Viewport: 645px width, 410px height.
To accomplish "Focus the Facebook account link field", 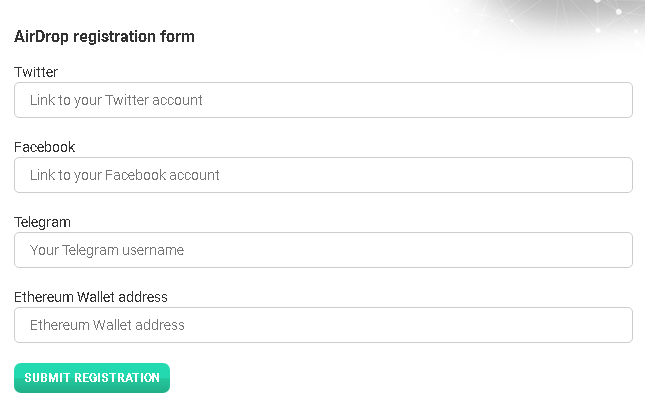I will click(x=323, y=175).
